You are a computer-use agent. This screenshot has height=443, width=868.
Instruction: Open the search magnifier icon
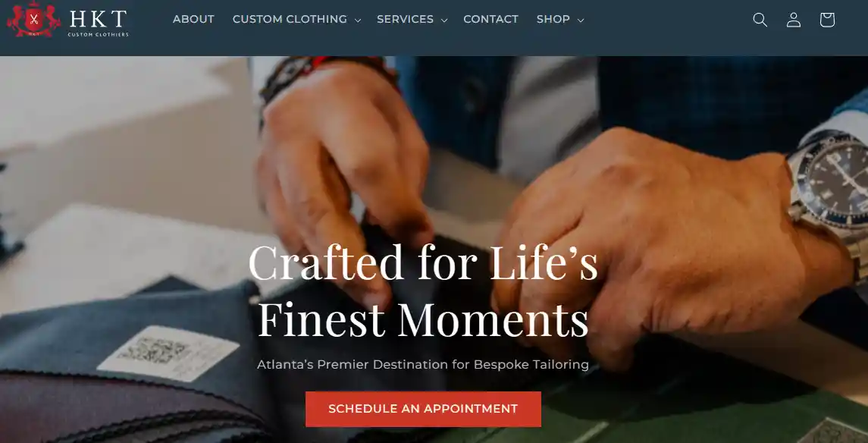760,20
